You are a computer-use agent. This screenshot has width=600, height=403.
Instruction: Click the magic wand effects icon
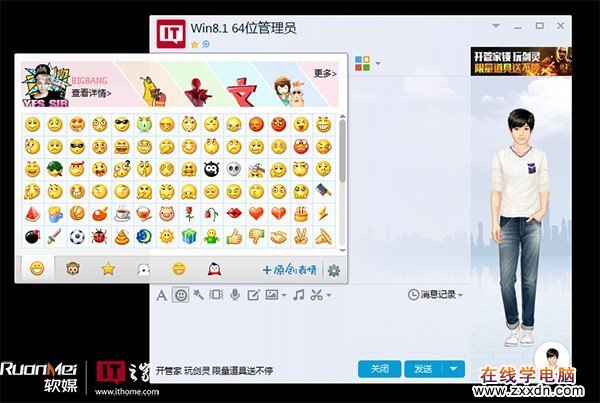198,295
